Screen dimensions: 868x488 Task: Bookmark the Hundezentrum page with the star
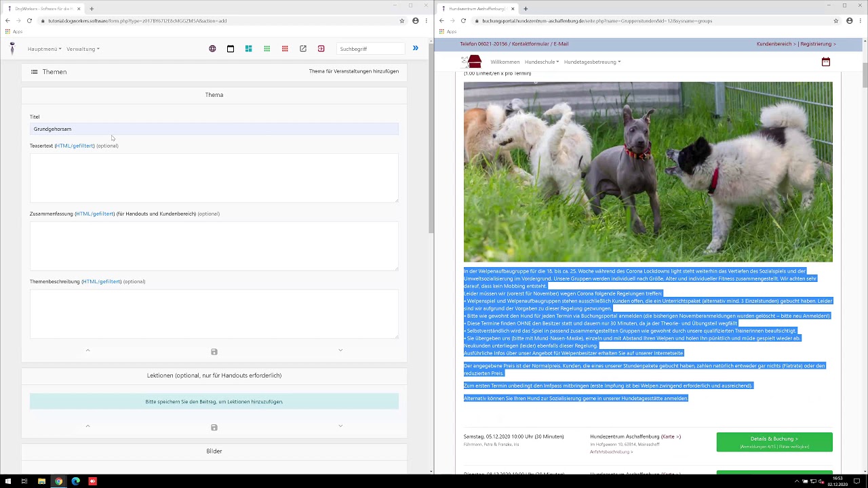(836, 21)
